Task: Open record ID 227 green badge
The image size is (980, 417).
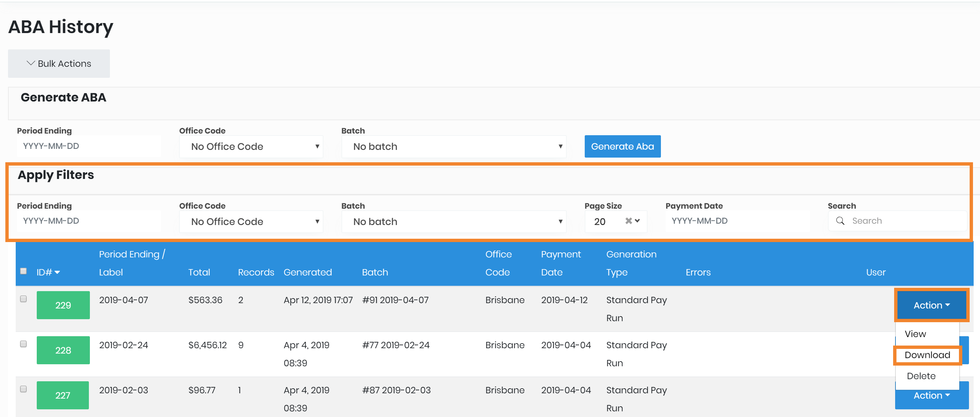Action: pos(63,395)
